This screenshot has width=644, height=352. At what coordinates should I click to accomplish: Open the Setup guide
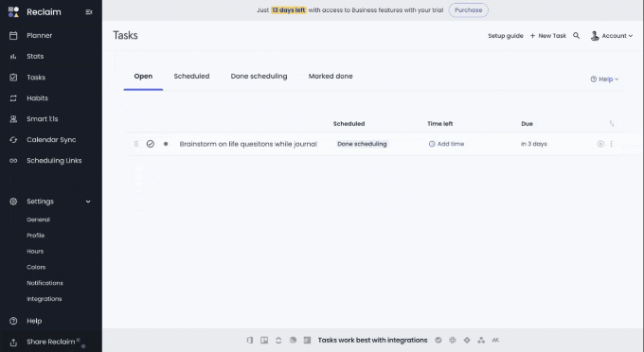coord(506,36)
